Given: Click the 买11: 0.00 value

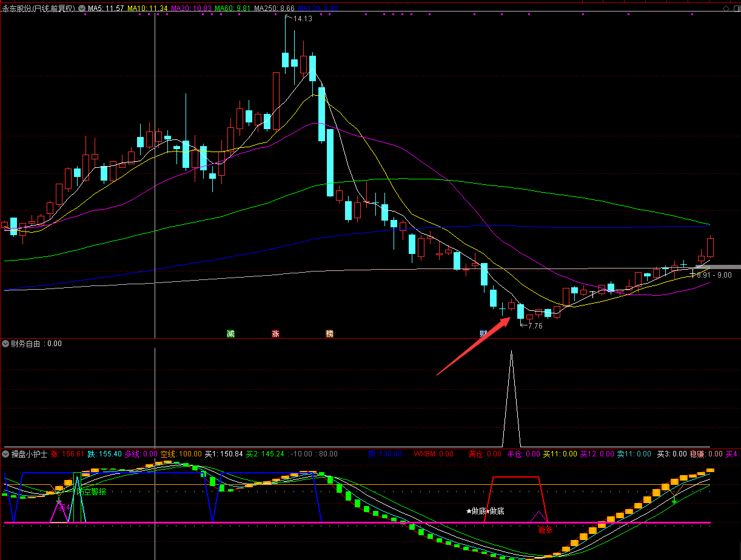Looking at the screenshot, I should [x=560, y=454].
